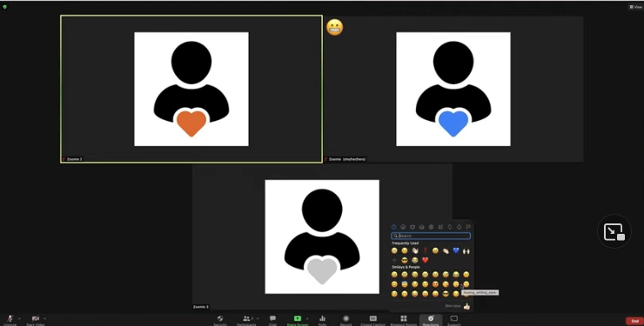Image resolution: width=644 pixels, height=326 pixels.
Task: Expand the audio options arrow beside Unmute
Action: tap(19, 318)
